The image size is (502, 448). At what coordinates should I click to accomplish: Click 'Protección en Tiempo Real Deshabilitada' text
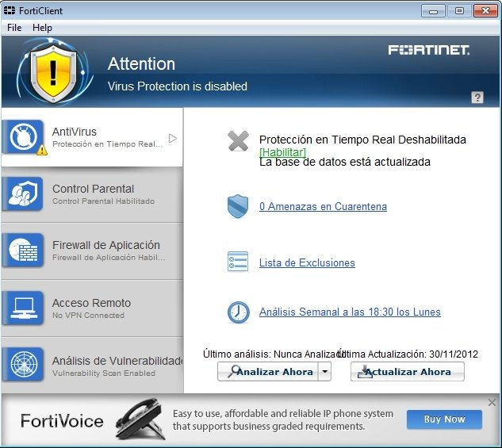[x=362, y=140]
